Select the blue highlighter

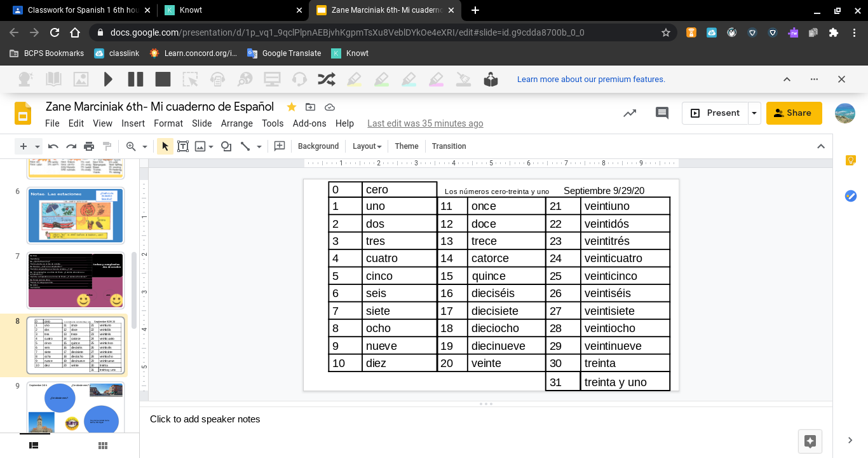409,80
